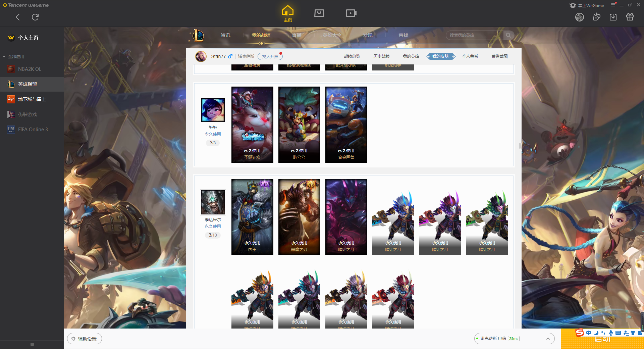The height and width of the screenshot is (349, 644).
Task: Select 英雄联盟 in the sidebar
Action: click(32, 84)
